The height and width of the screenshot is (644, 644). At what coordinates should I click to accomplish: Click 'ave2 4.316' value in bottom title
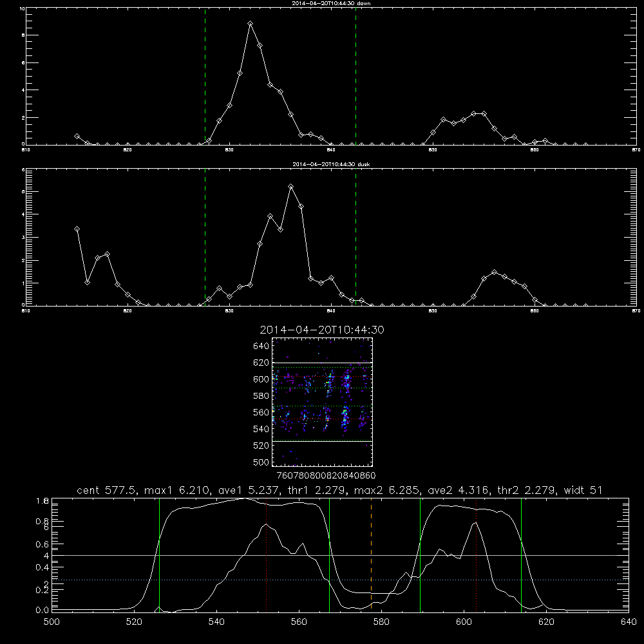click(x=459, y=490)
